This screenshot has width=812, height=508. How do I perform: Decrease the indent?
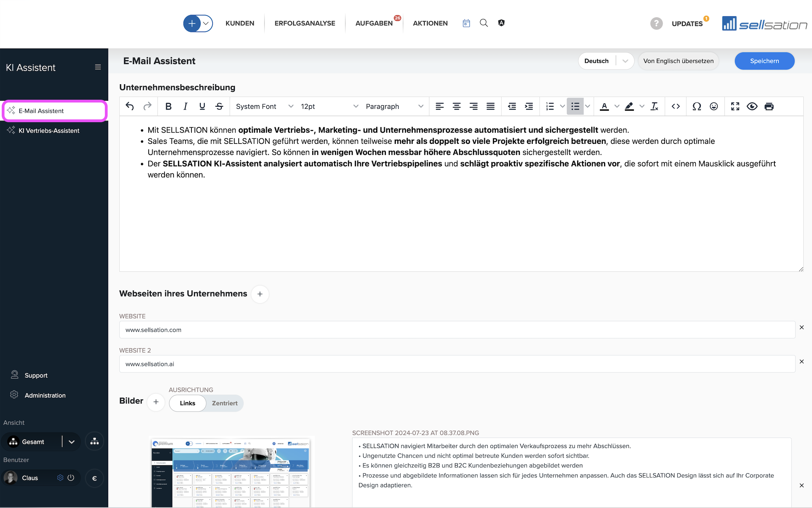(x=512, y=106)
